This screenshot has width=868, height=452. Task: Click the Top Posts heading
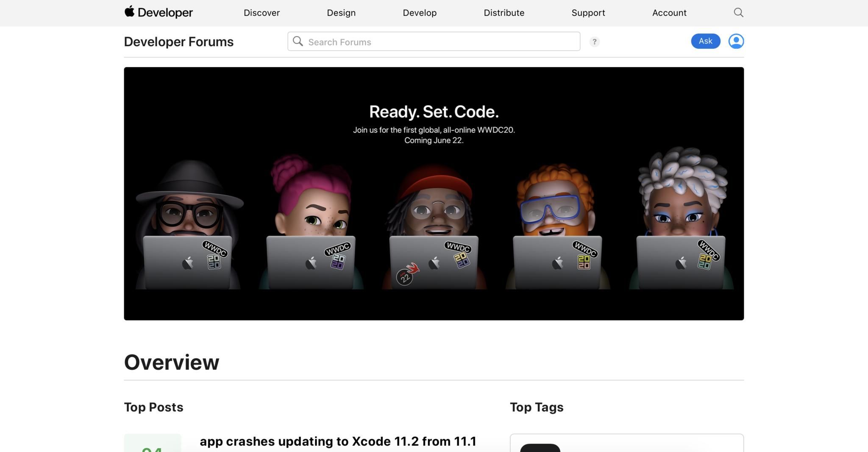coord(153,407)
